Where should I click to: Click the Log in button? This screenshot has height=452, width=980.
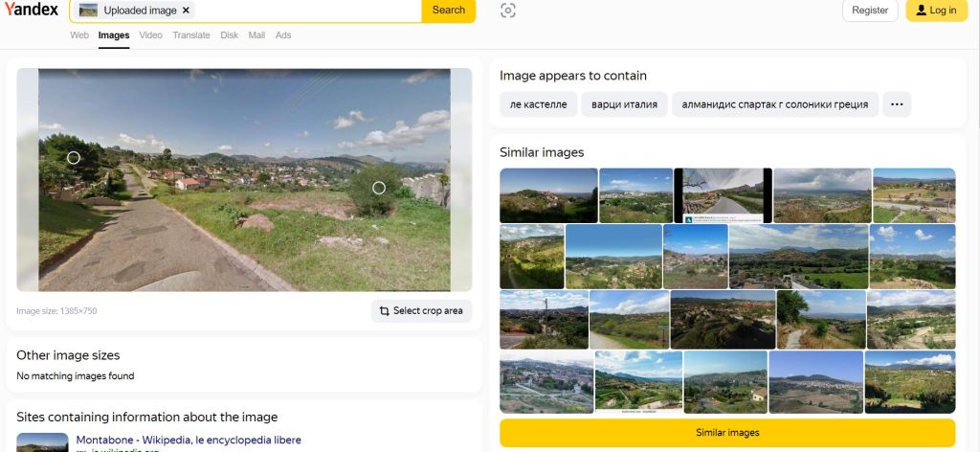[935, 11]
